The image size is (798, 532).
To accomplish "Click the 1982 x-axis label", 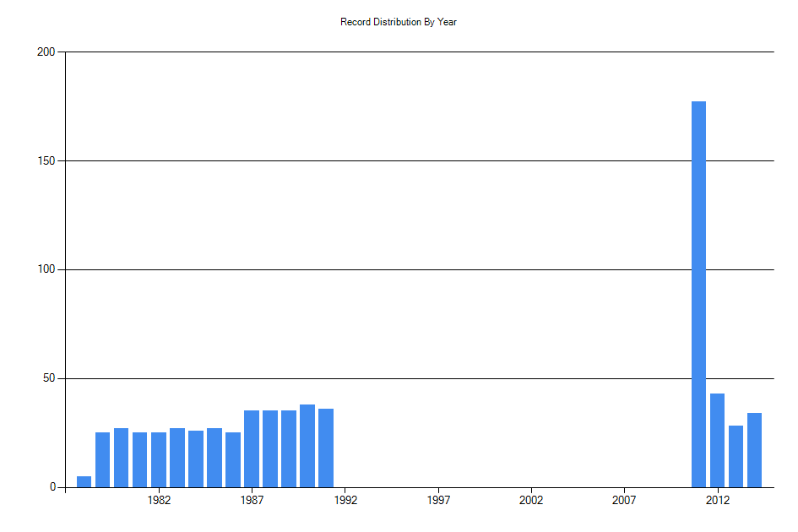I will [160, 500].
